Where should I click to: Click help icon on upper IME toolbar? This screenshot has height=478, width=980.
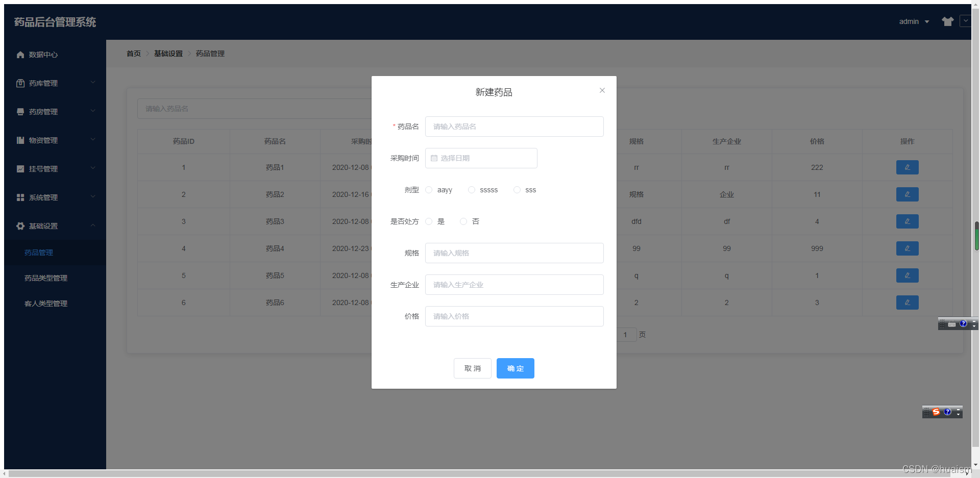pyautogui.click(x=963, y=323)
